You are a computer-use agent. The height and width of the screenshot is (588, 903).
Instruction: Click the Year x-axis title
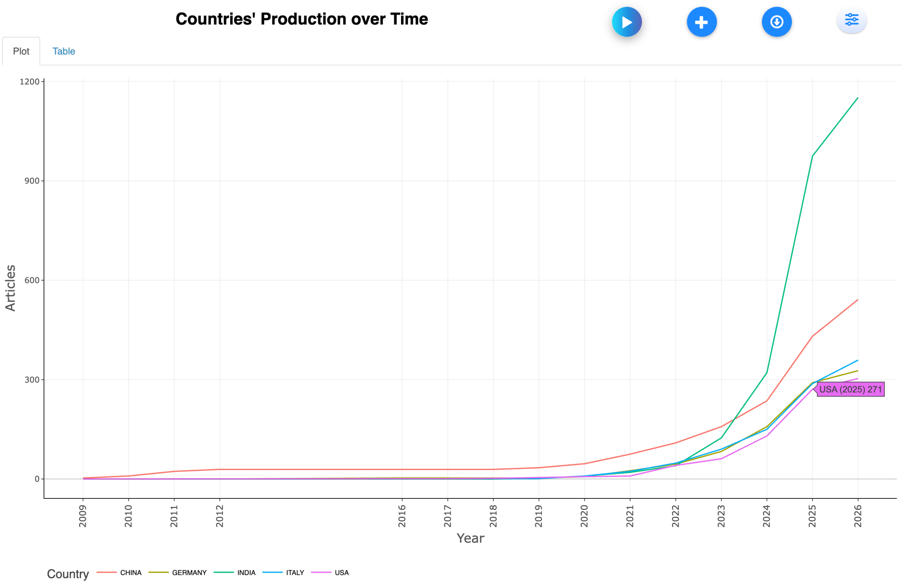470,538
